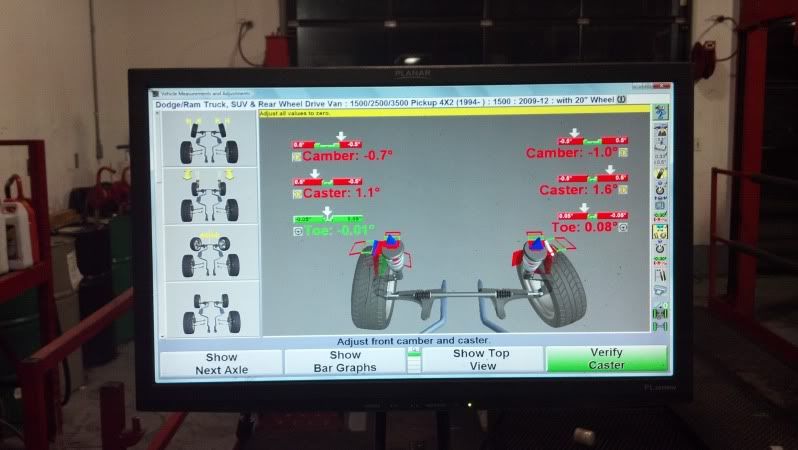Open the vehicle specification info icon
The height and width of the screenshot is (450, 798).
tap(621, 100)
